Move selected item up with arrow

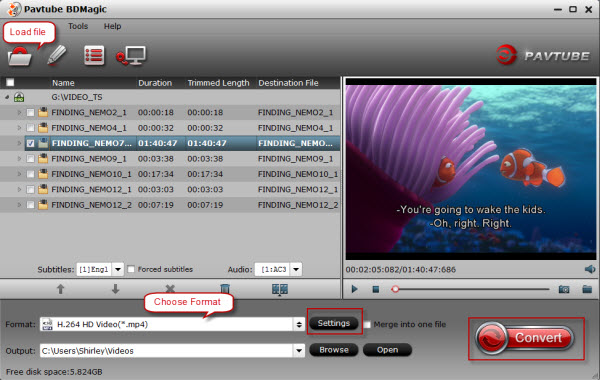point(60,289)
